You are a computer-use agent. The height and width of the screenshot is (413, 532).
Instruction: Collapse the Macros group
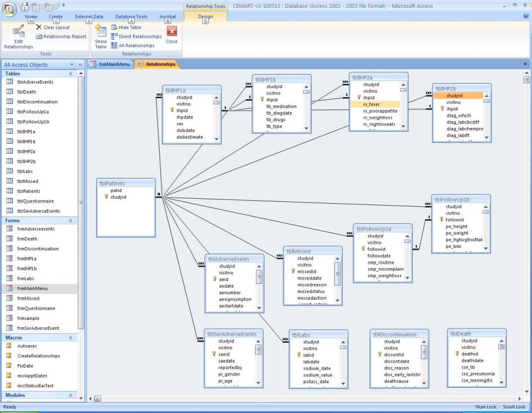[x=71, y=338]
